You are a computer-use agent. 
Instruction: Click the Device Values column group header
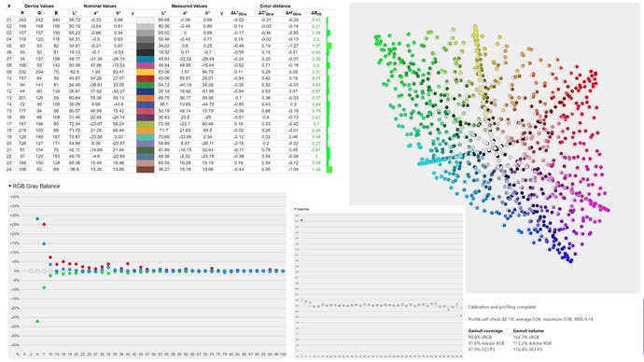(x=39, y=7)
